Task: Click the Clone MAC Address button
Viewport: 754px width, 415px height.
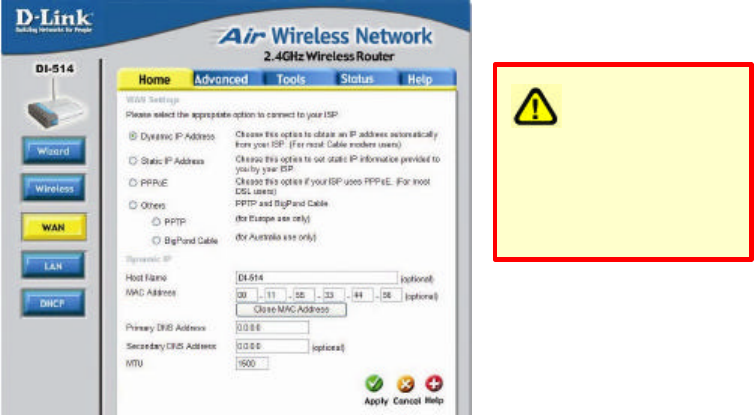Action: click(291, 310)
